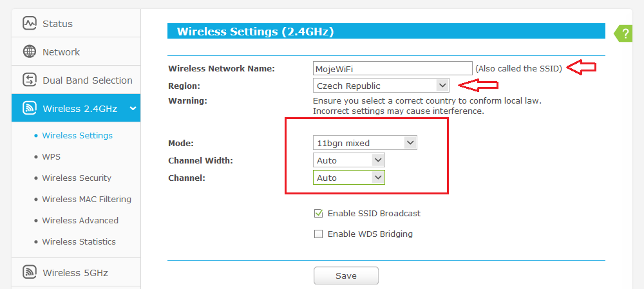The width and height of the screenshot is (644, 289).
Task: Open the green help question mark
Action: (625, 34)
